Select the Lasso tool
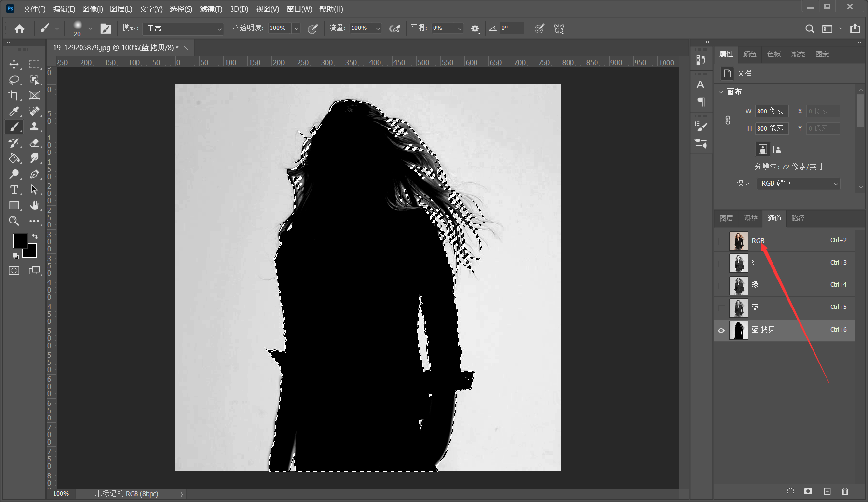The width and height of the screenshot is (868, 502). pyautogui.click(x=14, y=80)
